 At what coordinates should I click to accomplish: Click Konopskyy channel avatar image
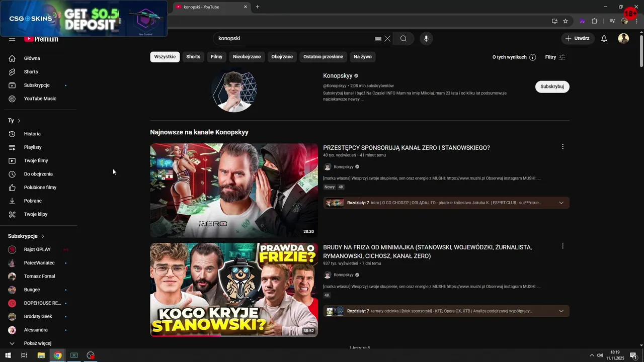coord(234,90)
